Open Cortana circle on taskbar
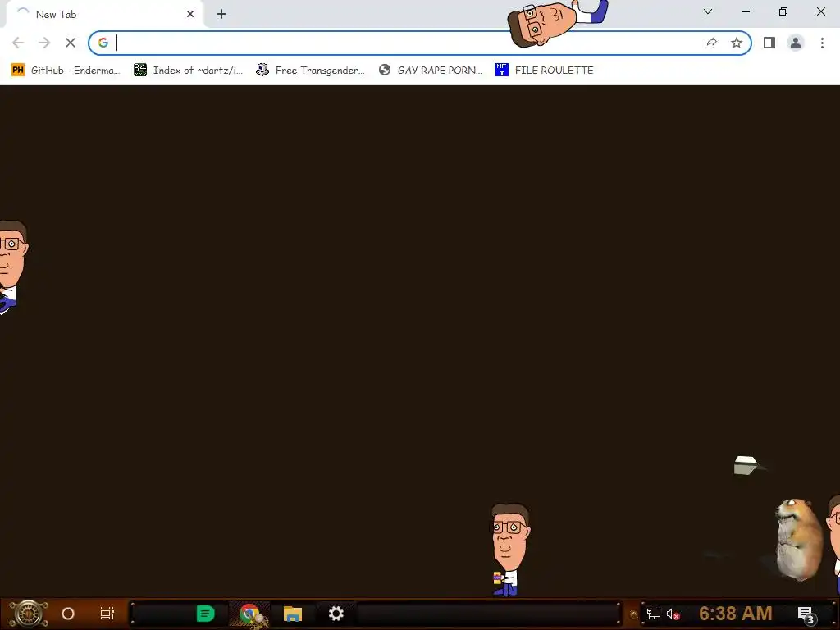This screenshot has width=840, height=630. pos(68,614)
